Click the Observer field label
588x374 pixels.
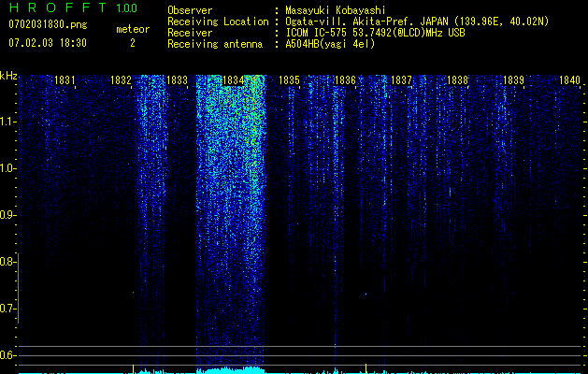click(x=190, y=10)
